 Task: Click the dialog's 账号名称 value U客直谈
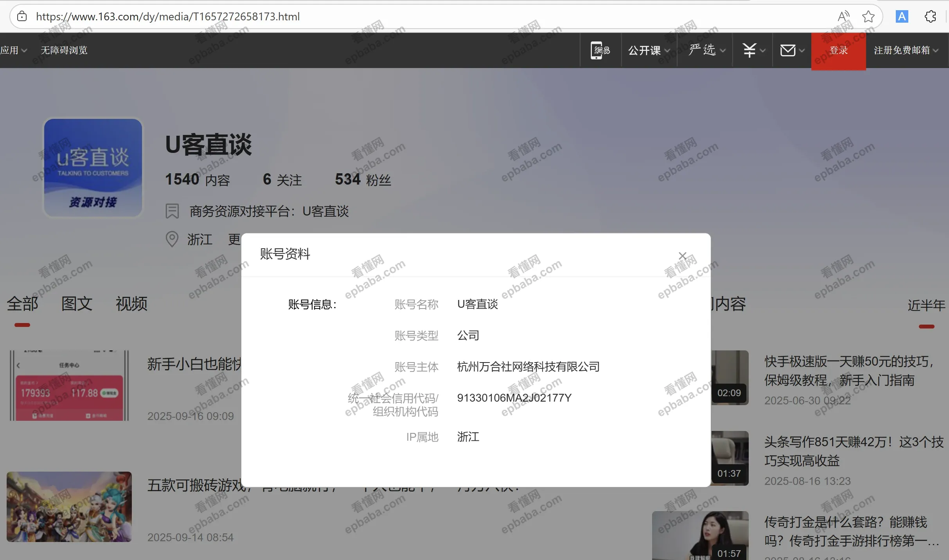click(x=478, y=304)
